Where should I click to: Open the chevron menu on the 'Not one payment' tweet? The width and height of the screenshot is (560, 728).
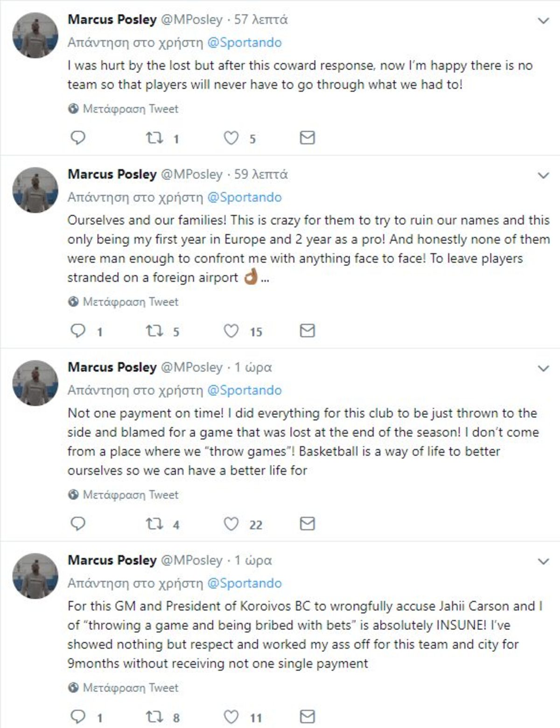[543, 369]
